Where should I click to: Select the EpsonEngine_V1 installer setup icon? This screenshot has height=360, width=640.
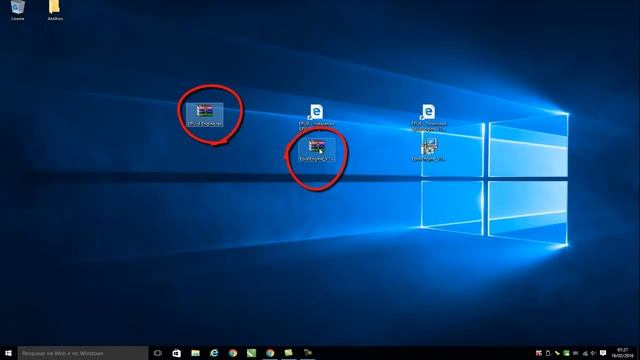click(428, 150)
